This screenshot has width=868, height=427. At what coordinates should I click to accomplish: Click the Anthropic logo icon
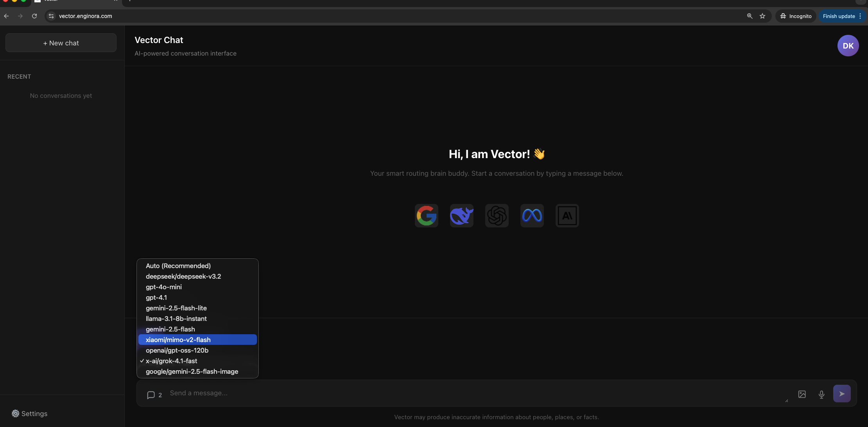567,215
